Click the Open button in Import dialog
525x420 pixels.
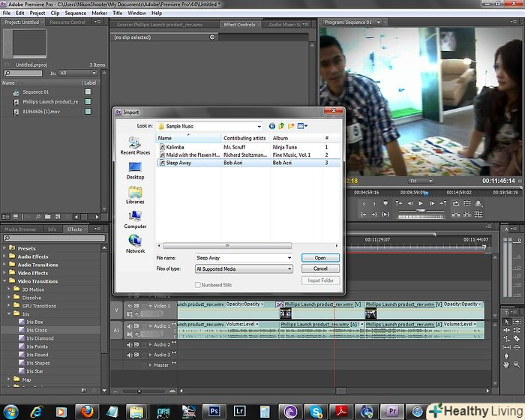(320, 258)
